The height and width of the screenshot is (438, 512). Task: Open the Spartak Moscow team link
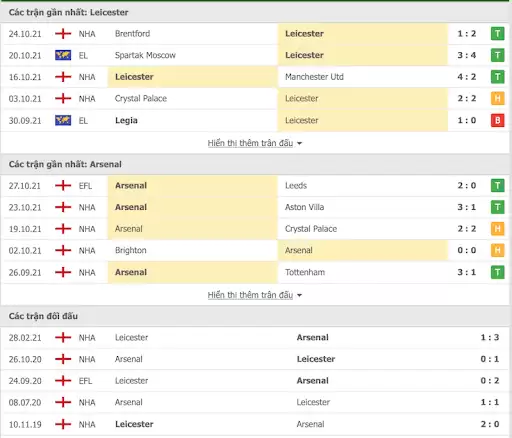[x=145, y=55]
